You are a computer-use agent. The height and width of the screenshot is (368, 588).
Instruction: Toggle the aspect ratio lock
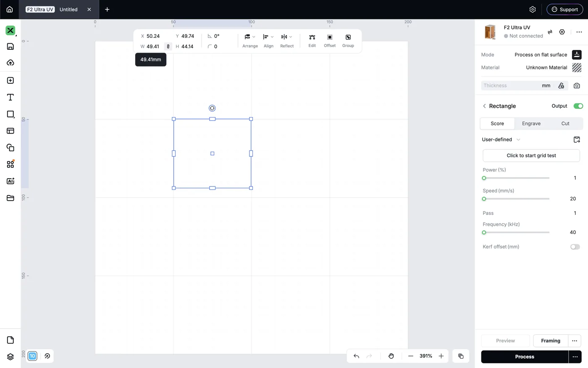pyautogui.click(x=168, y=47)
